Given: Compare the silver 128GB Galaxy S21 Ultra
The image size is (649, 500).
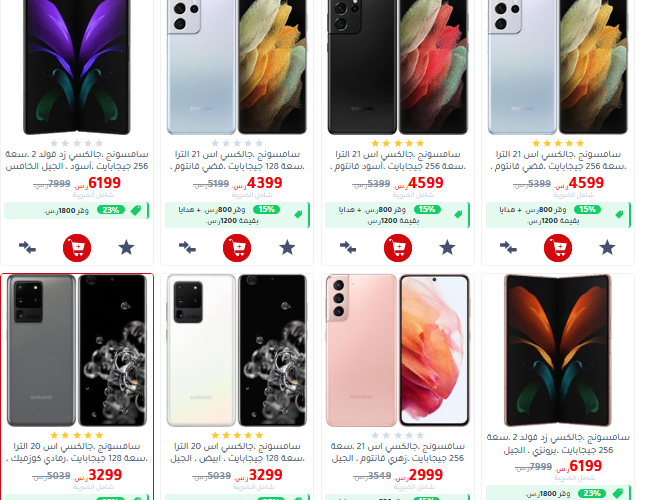Looking at the screenshot, I should (187, 248).
